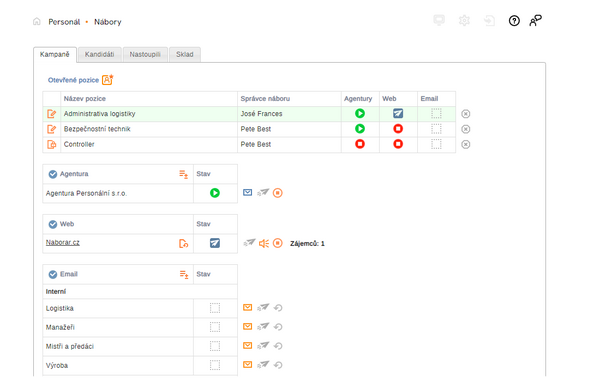600x378 pixels.
Task: Edit the Bezpečnostní technik position
Action: pyautogui.click(x=51, y=129)
